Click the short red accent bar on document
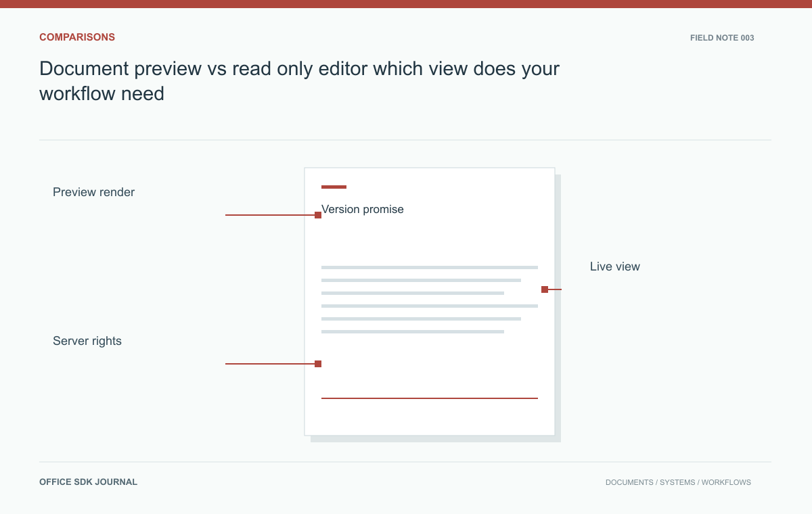812x514 pixels. pyautogui.click(x=334, y=187)
